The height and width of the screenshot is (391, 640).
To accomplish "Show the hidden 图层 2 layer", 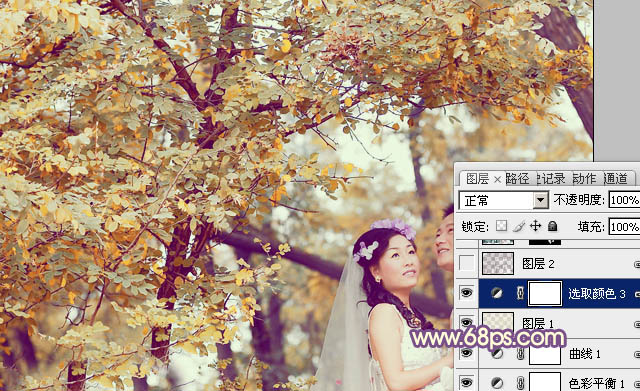I will 467,263.
